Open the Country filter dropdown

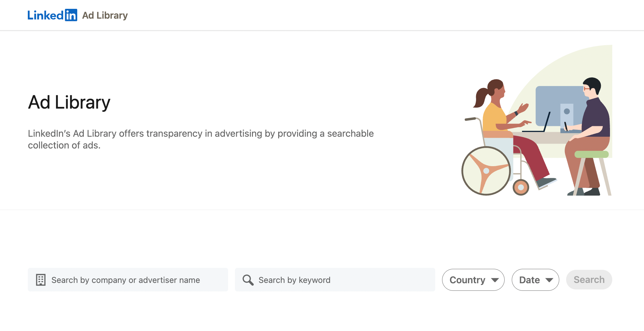click(473, 280)
